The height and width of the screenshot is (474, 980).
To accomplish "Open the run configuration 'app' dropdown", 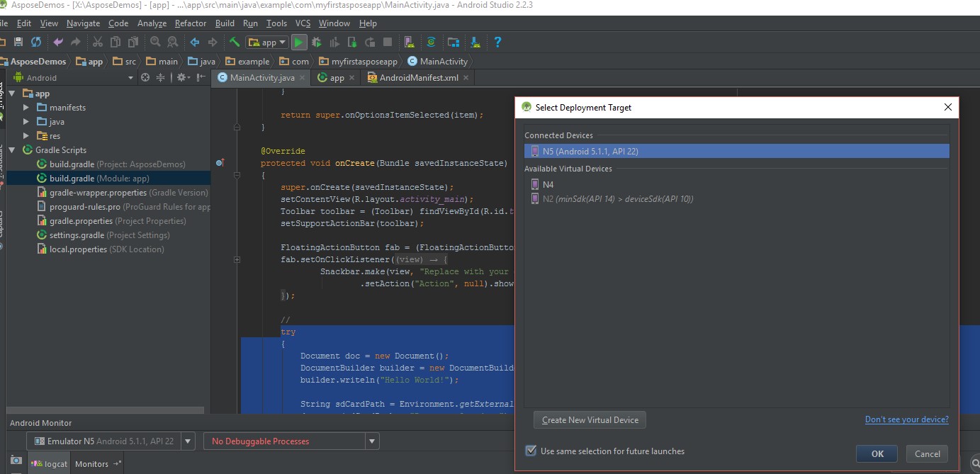I will click(266, 42).
